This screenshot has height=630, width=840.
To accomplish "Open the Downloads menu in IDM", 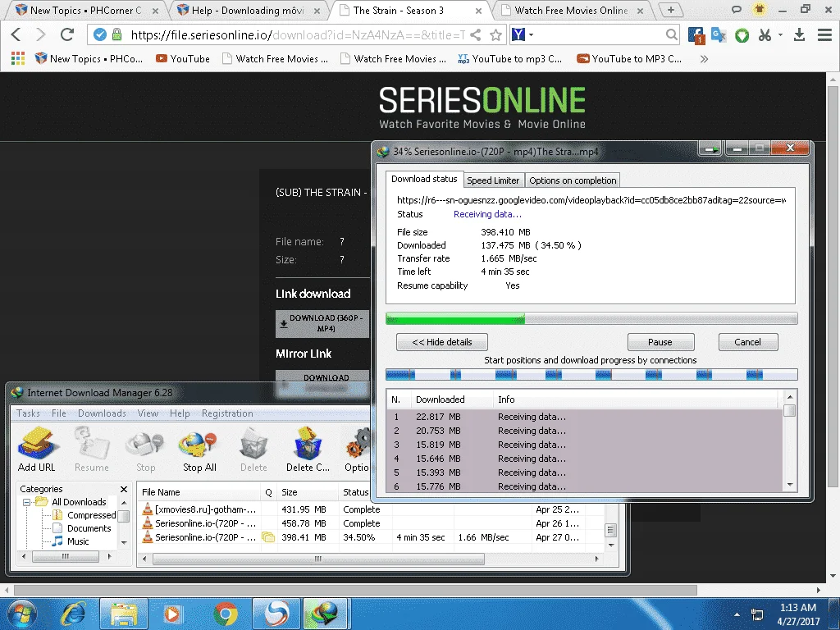I will click(x=102, y=413).
